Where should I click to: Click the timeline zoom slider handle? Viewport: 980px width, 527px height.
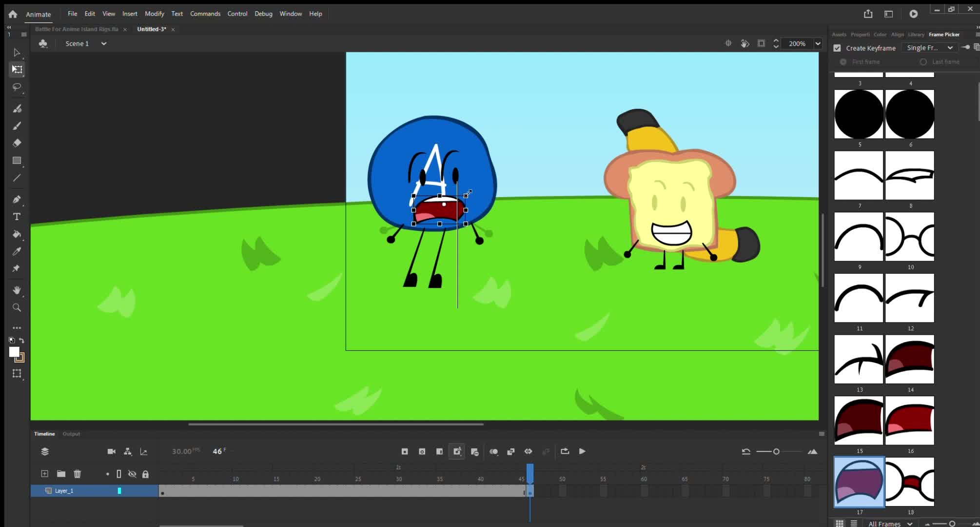[x=776, y=452]
